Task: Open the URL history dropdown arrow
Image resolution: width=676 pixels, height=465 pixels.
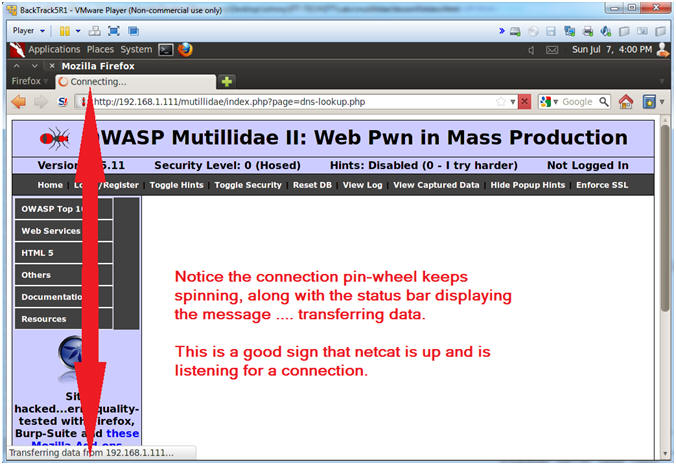Action: tap(513, 102)
